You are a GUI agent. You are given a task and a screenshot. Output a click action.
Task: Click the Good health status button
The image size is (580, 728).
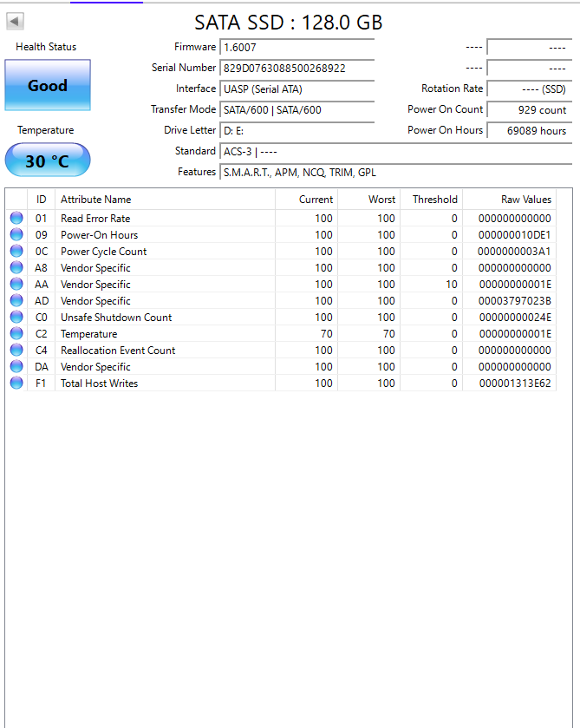[x=48, y=85]
